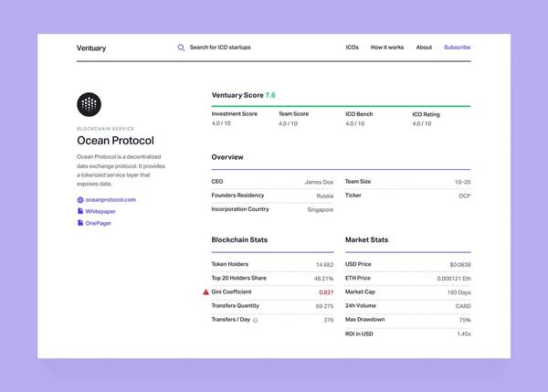Click the red warning triangle by Gini Coefficient
The width and height of the screenshot is (548, 392).
point(205,292)
